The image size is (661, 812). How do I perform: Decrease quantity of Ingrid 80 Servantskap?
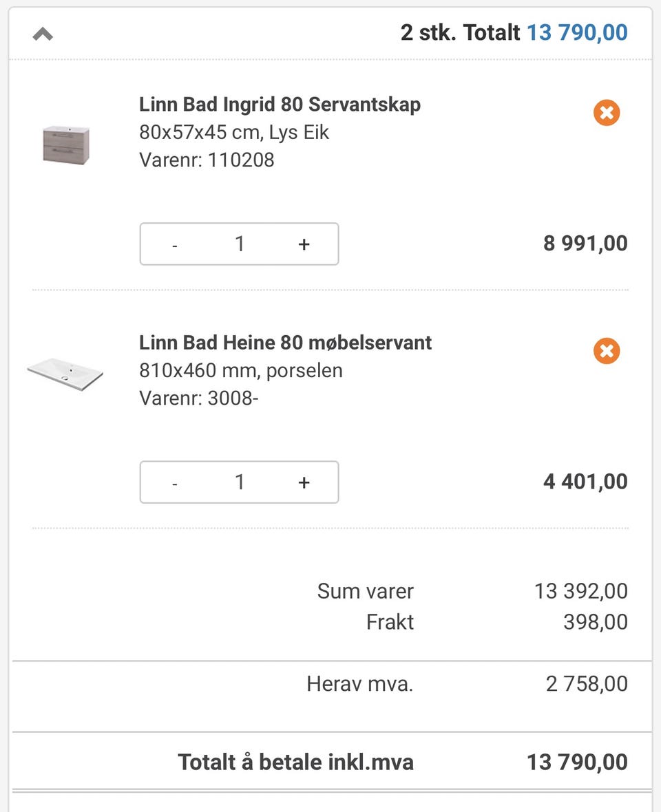[175, 244]
